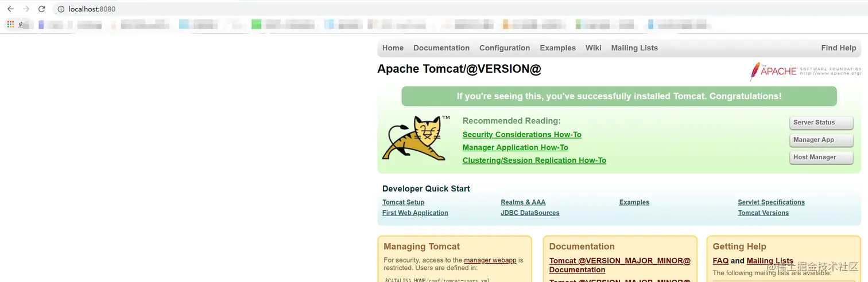Viewport: 868px width, 282px height.
Task: Click the browser back arrow
Action: [10, 9]
